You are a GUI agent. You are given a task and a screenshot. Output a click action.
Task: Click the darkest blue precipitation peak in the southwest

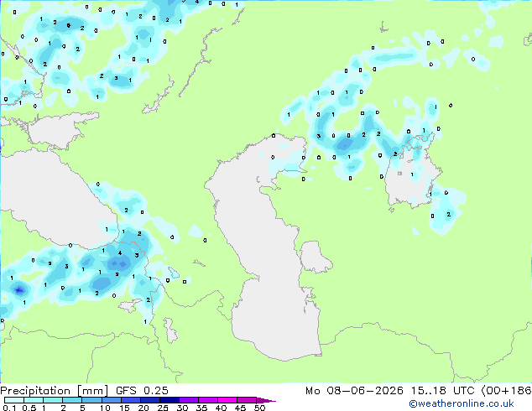(19, 290)
